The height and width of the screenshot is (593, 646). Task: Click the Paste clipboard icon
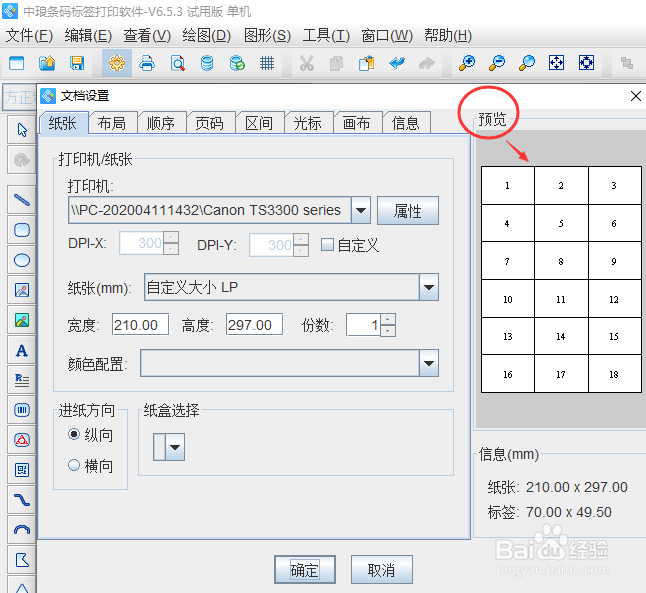click(x=367, y=63)
